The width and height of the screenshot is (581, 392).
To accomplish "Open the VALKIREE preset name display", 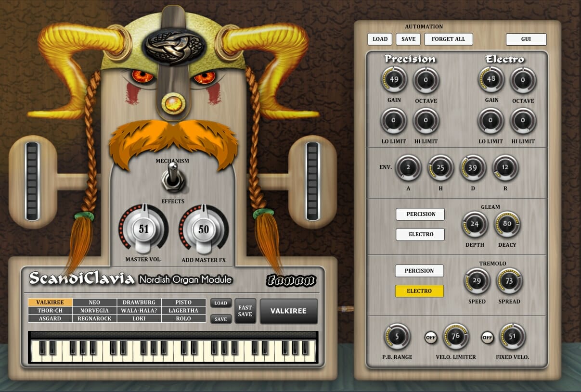I will coord(289,311).
